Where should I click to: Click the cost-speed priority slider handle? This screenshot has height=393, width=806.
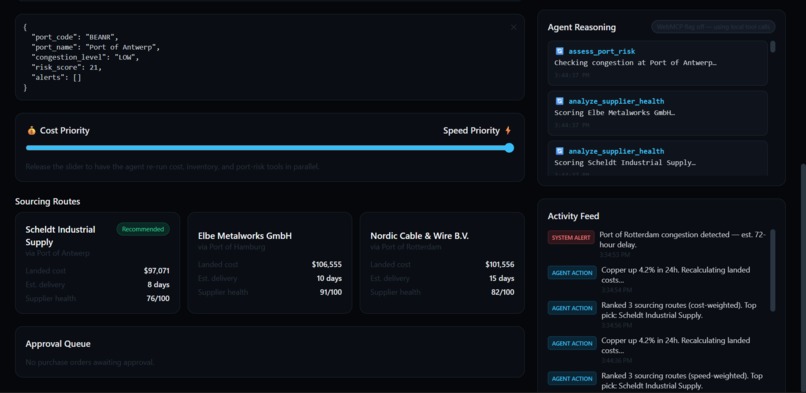(x=509, y=148)
